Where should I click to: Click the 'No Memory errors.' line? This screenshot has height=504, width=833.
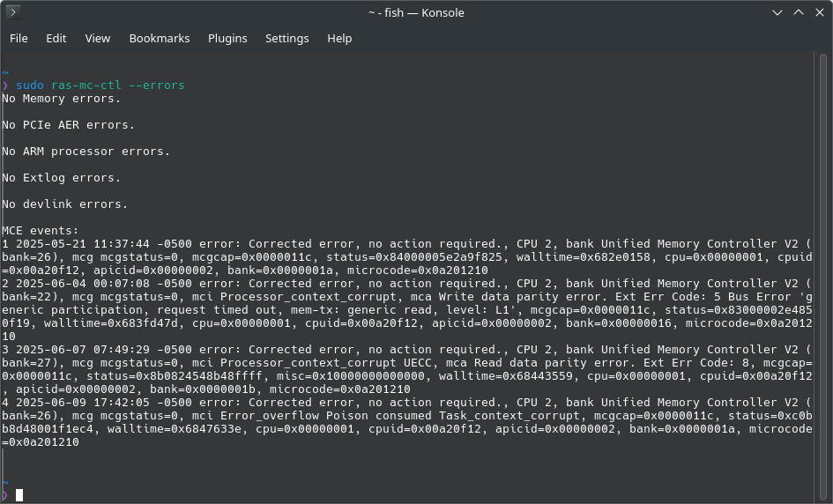61,99
